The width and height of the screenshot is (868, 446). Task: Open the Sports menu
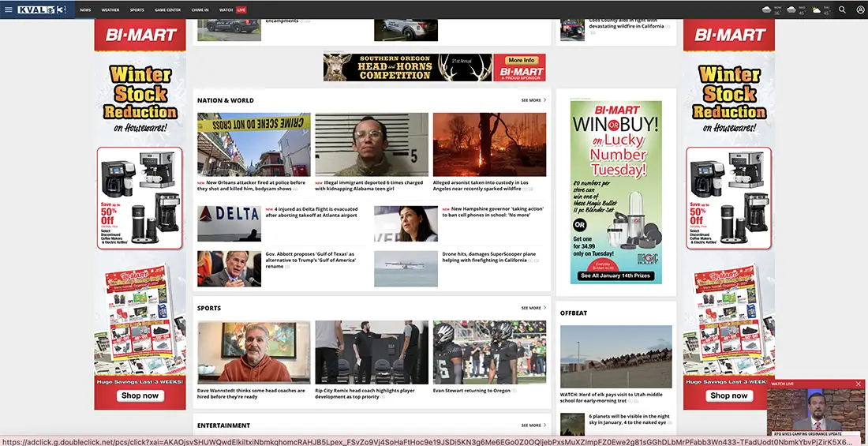pos(137,10)
